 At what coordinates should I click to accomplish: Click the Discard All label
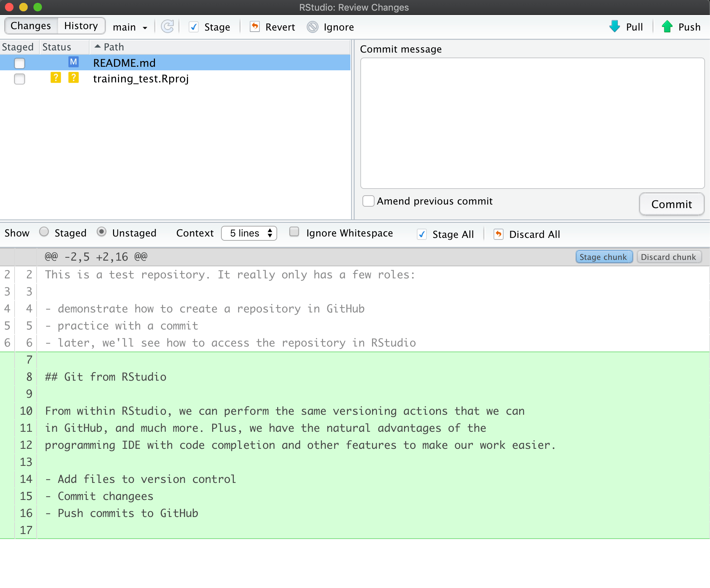[534, 234]
